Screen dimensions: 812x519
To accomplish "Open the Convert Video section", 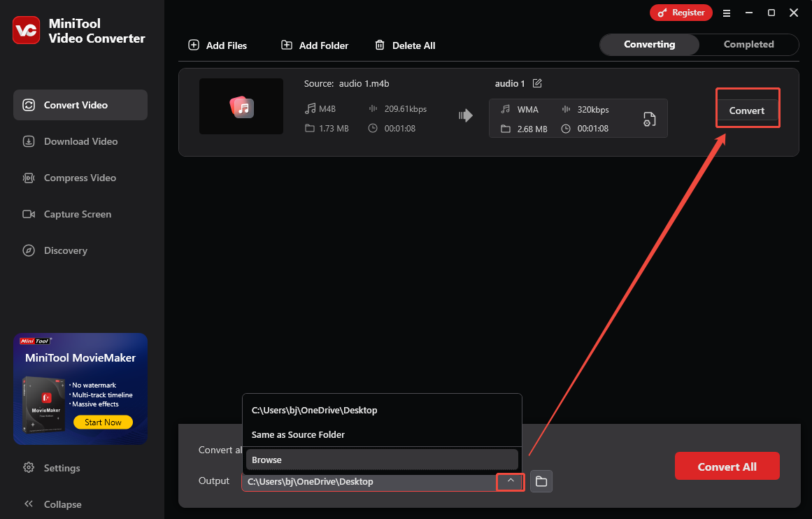I will tap(80, 105).
